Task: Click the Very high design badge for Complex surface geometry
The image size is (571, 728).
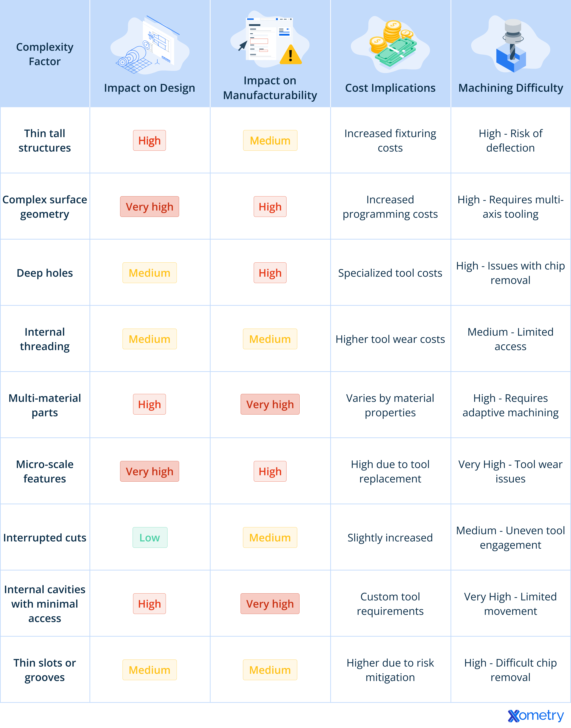Action: 150,207
